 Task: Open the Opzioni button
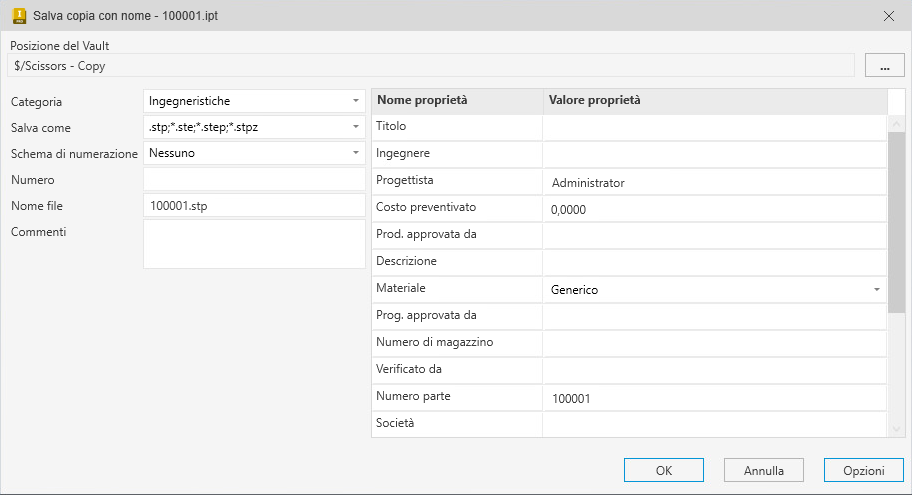pyautogui.click(x=863, y=470)
